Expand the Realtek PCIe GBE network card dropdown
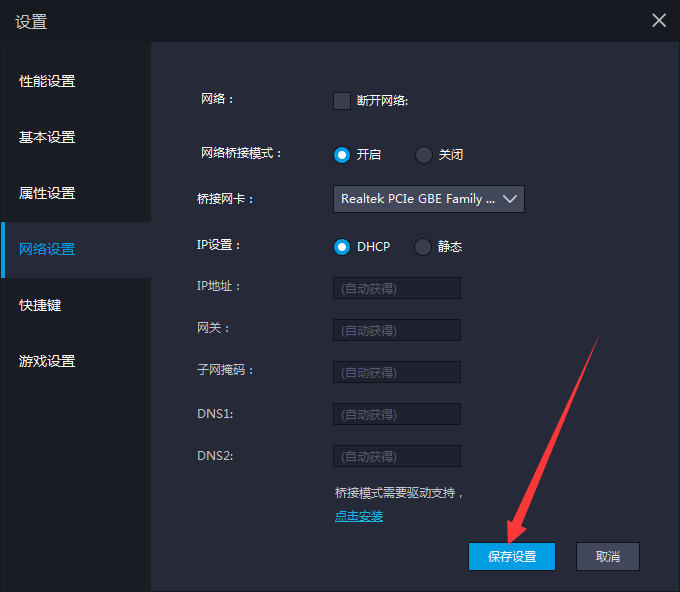680x592 pixels. click(x=428, y=199)
